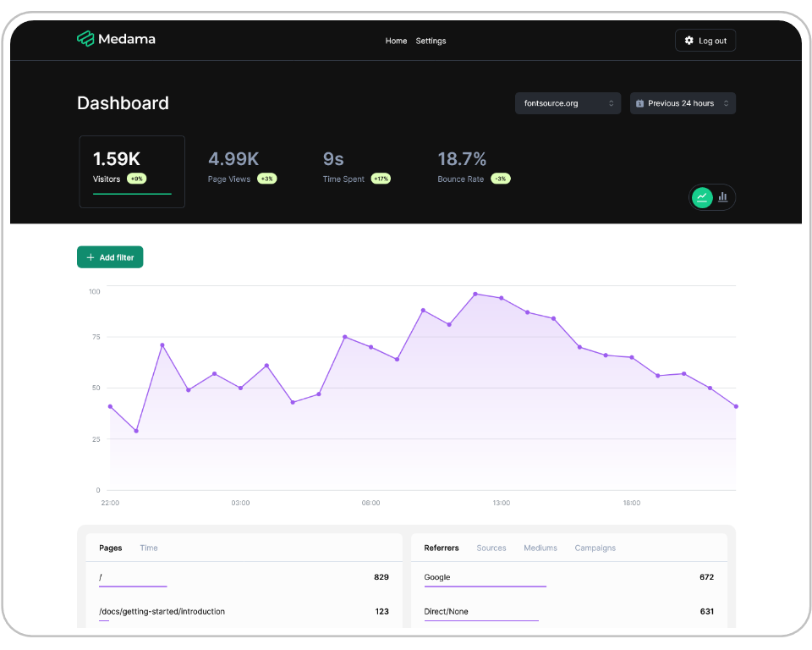
Task: Click the Medama logo icon
Action: click(x=85, y=38)
